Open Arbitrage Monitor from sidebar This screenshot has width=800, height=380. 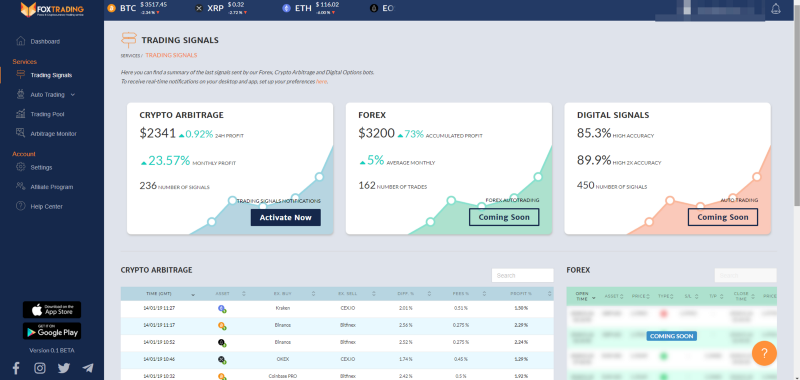click(53, 134)
